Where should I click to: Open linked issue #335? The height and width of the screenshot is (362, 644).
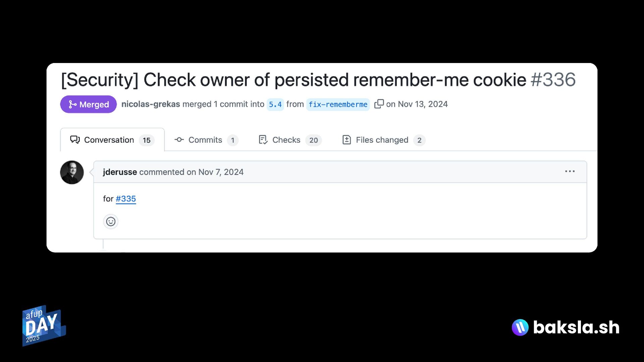[126, 199]
